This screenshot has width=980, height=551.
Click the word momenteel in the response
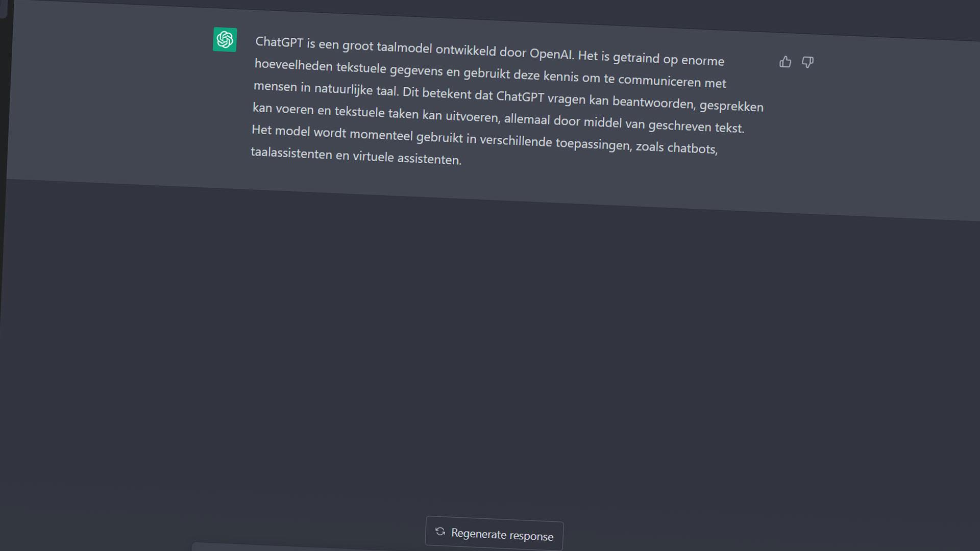point(381,135)
